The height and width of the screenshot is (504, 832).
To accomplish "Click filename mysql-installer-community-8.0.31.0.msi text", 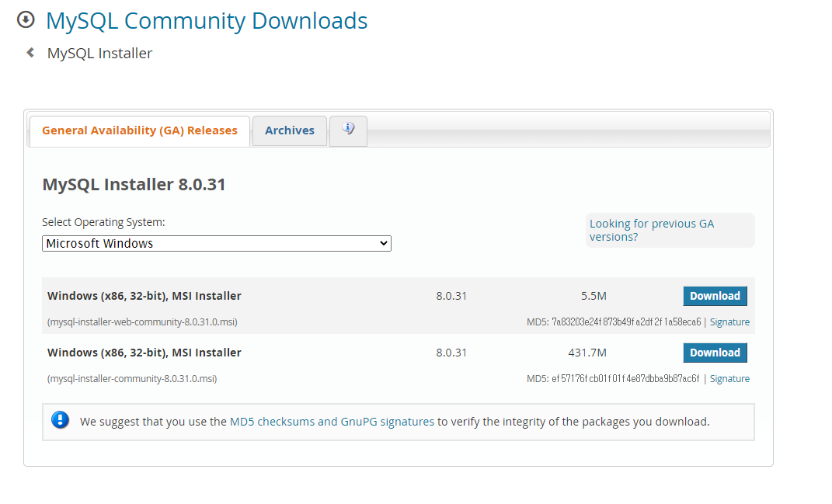I will point(132,379).
